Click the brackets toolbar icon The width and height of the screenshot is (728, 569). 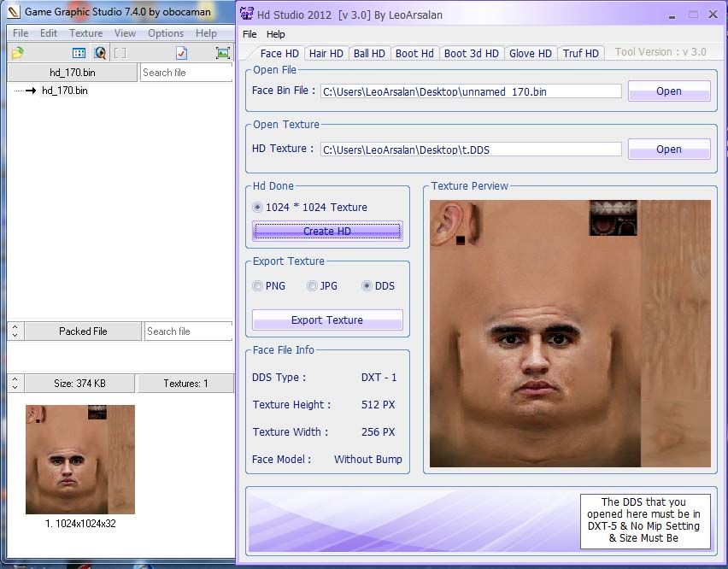click(120, 53)
